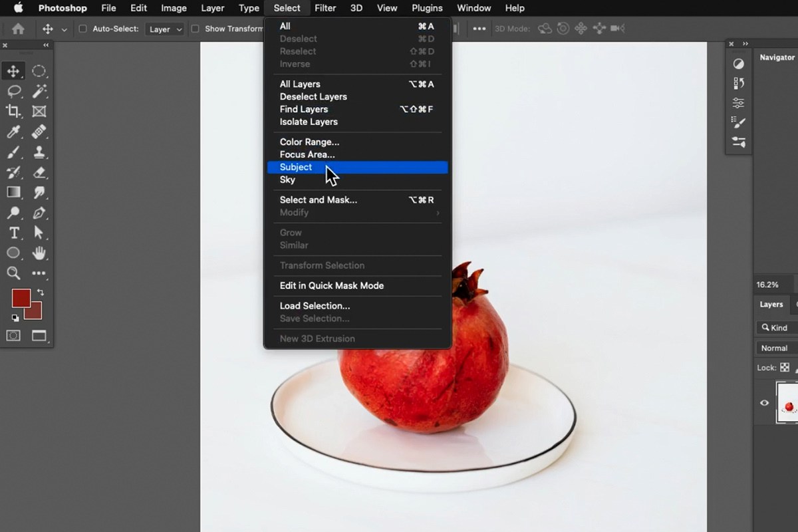Open the Photoshop application menu
Image resolution: width=798 pixels, height=532 pixels.
click(63, 8)
